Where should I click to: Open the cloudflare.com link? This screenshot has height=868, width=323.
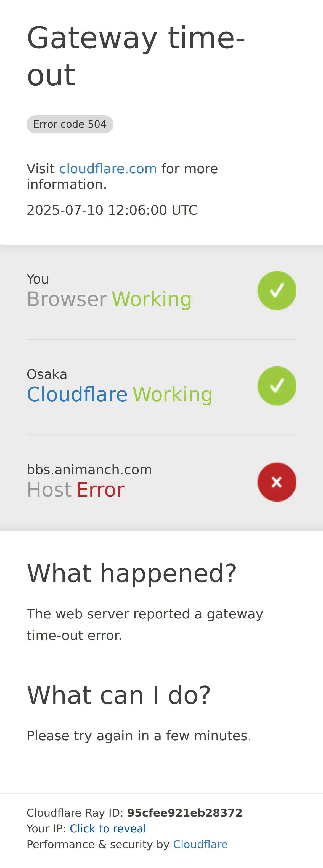pyautogui.click(x=108, y=169)
